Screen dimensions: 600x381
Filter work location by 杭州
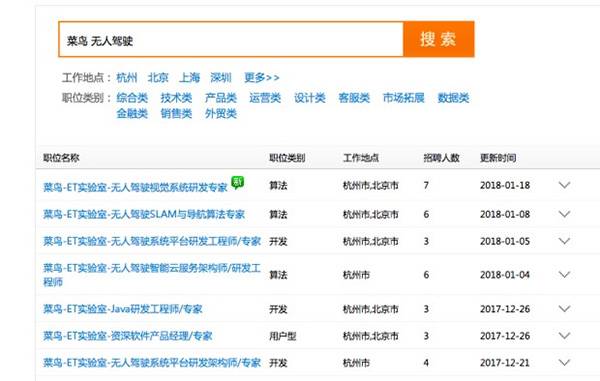(x=127, y=78)
